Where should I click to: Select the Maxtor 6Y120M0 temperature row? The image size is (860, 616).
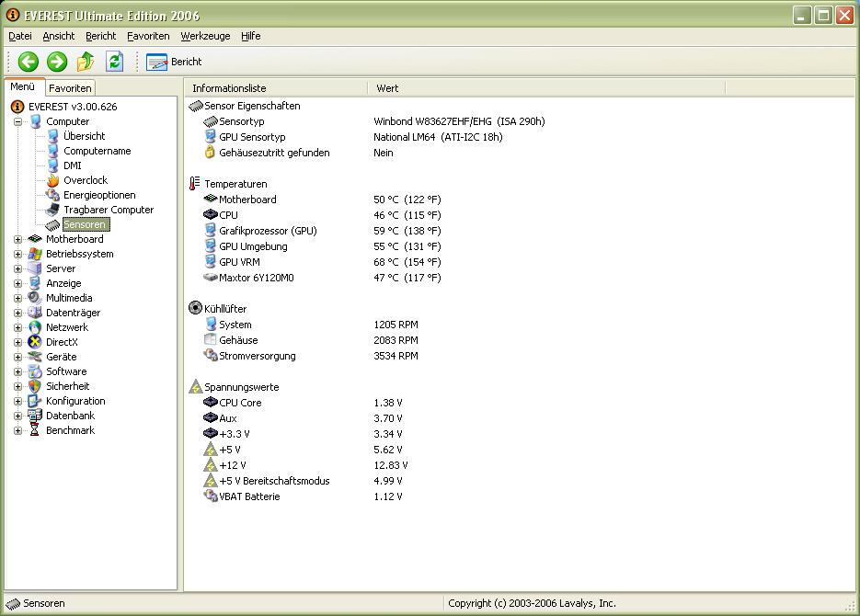pyautogui.click(x=323, y=278)
